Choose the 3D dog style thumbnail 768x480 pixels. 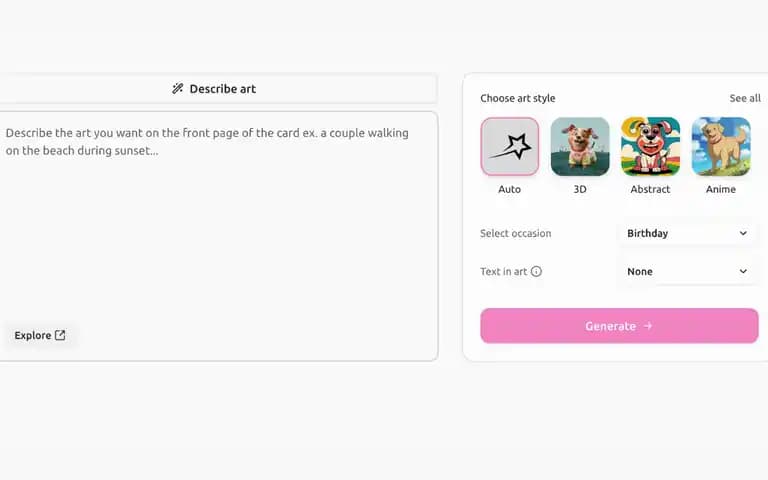(x=580, y=146)
